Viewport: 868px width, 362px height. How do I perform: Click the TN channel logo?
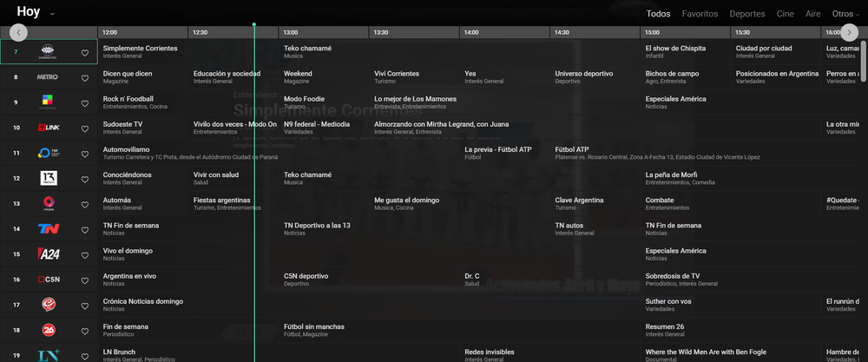tap(48, 229)
